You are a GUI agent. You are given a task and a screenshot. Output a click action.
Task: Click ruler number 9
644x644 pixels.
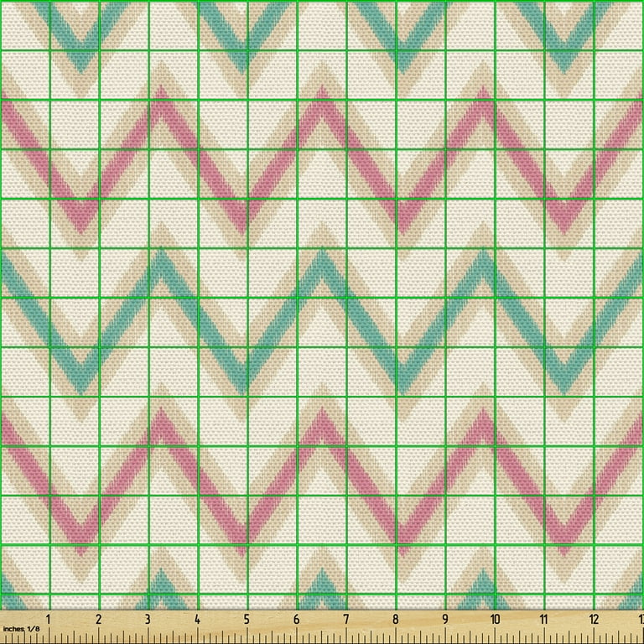point(444,621)
